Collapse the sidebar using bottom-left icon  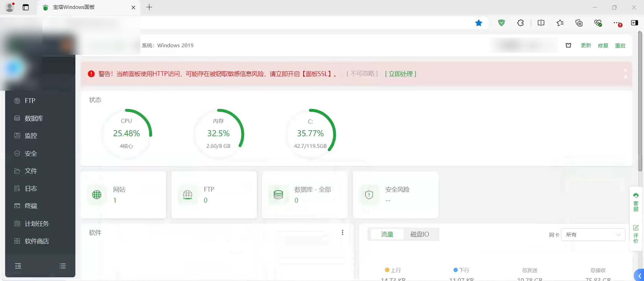18,266
